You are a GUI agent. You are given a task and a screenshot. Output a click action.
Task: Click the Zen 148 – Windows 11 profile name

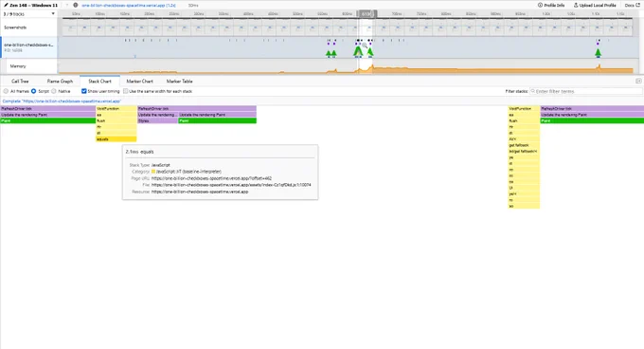tap(34, 6)
